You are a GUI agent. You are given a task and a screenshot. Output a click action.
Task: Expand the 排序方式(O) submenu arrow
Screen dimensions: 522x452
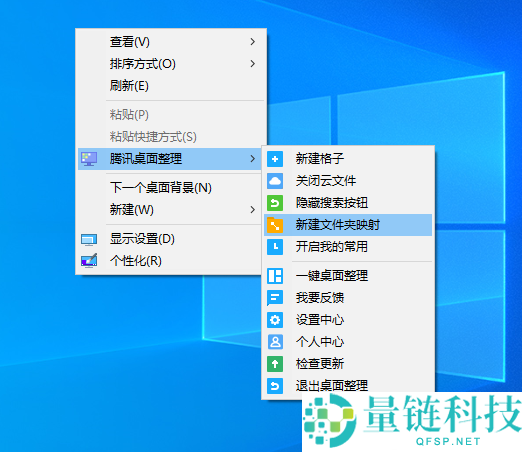point(253,64)
